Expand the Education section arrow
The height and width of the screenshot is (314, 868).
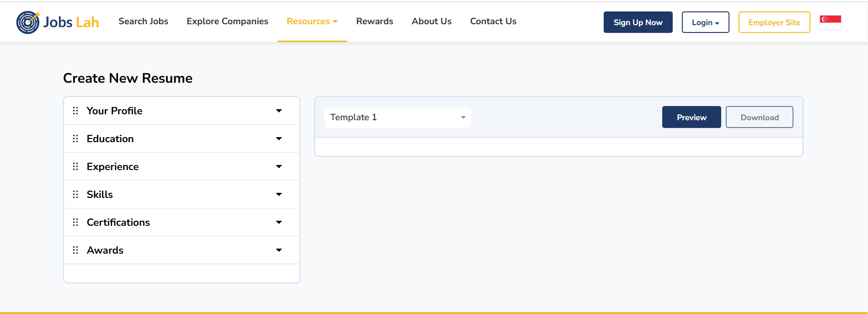click(279, 138)
